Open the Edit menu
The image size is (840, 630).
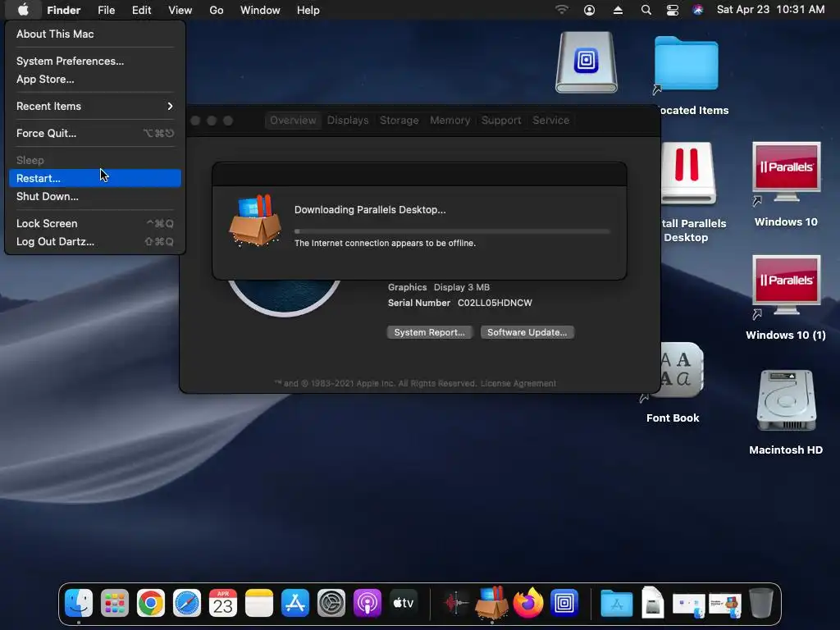pos(141,10)
